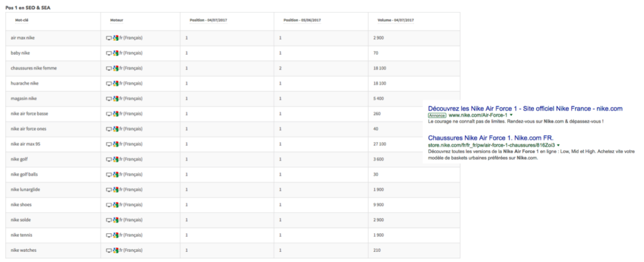Click the 5 400 volume value

click(378, 99)
